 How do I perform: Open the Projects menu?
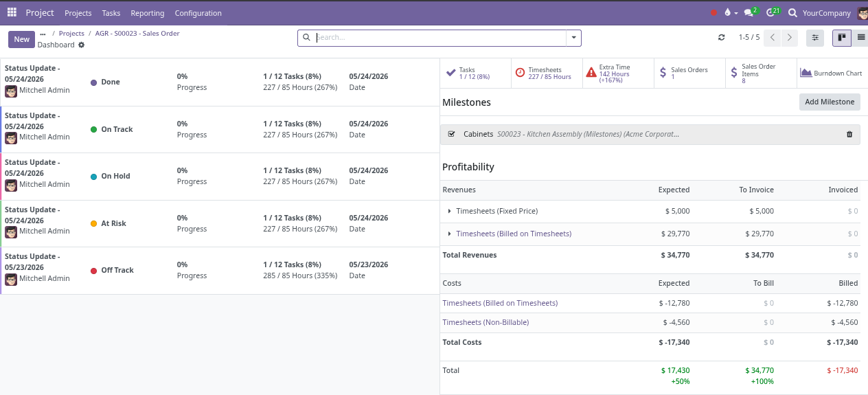(78, 13)
